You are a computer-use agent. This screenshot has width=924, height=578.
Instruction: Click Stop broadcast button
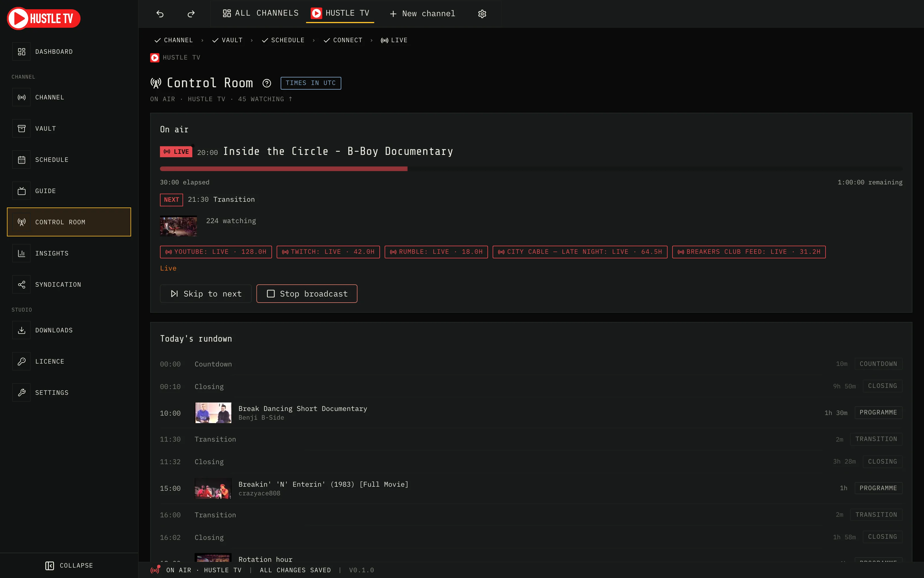tap(307, 294)
